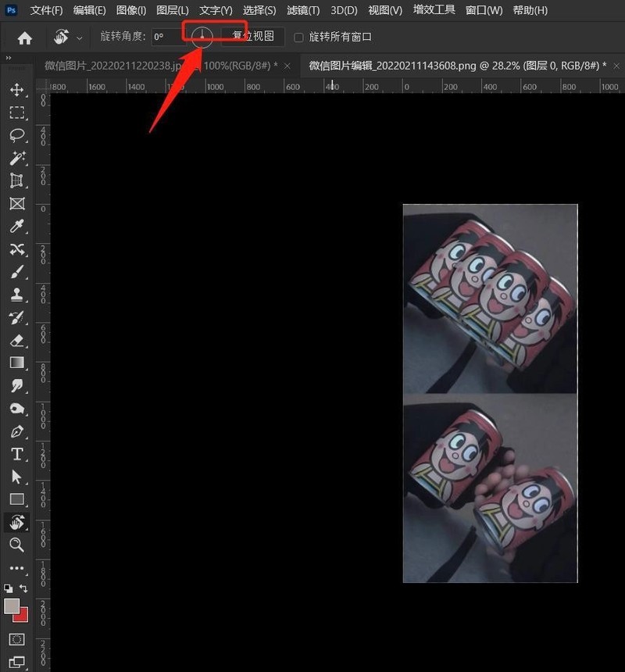Select the Eraser tool
The height and width of the screenshot is (672, 625).
16,341
